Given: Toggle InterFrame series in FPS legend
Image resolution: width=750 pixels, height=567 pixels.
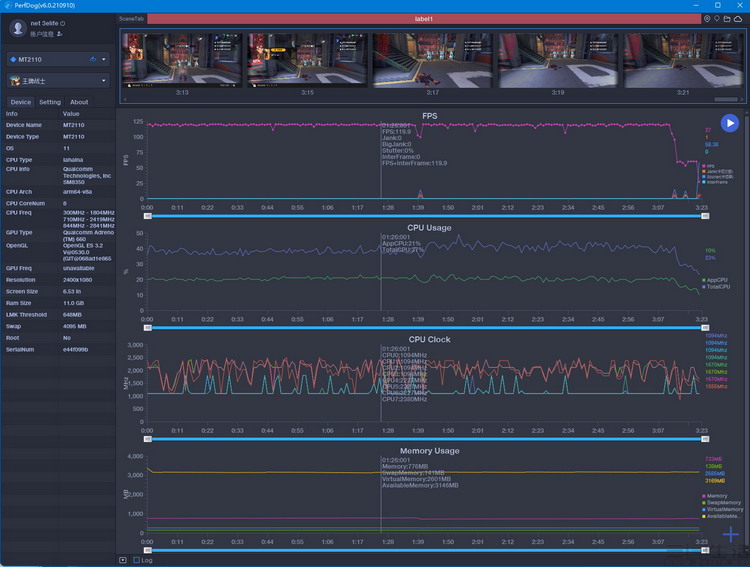Looking at the screenshot, I should pyautogui.click(x=715, y=182).
